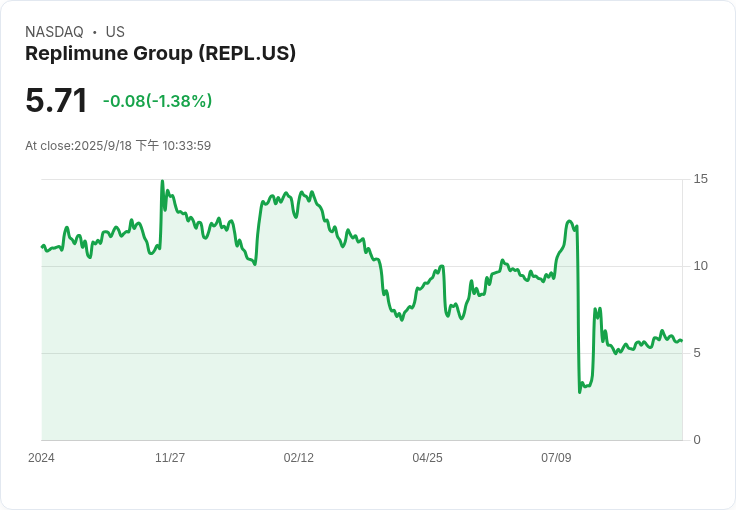Select the 02/12 x-axis date label

point(299,458)
